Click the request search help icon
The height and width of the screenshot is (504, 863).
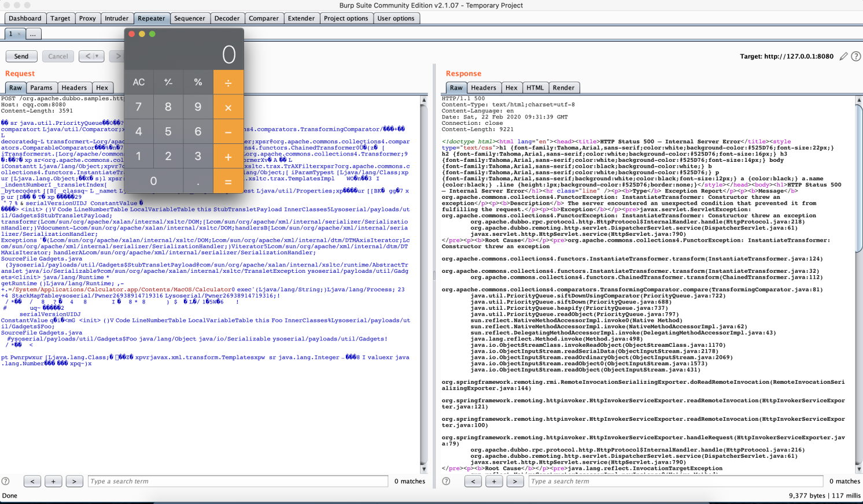[6, 481]
